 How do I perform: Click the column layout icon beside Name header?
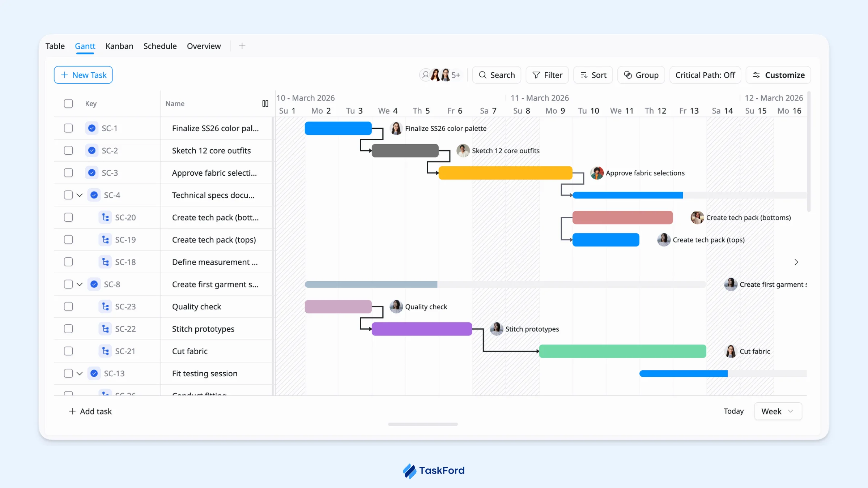(x=265, y=104)
